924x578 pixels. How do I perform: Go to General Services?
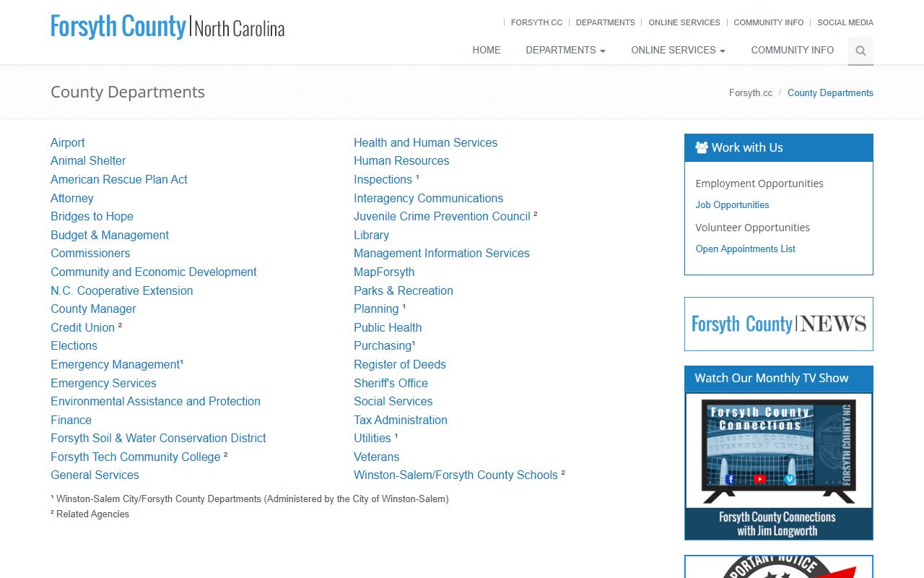click(95, 475)
